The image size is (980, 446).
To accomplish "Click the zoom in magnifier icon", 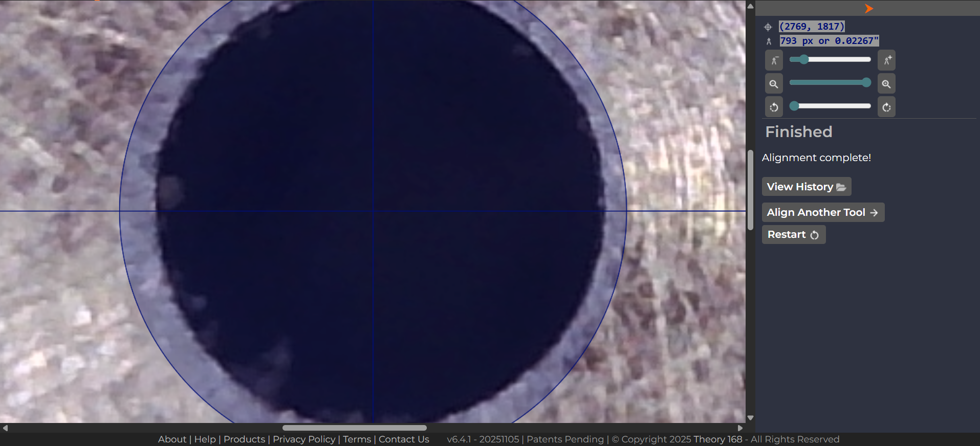I will [886, 84].
